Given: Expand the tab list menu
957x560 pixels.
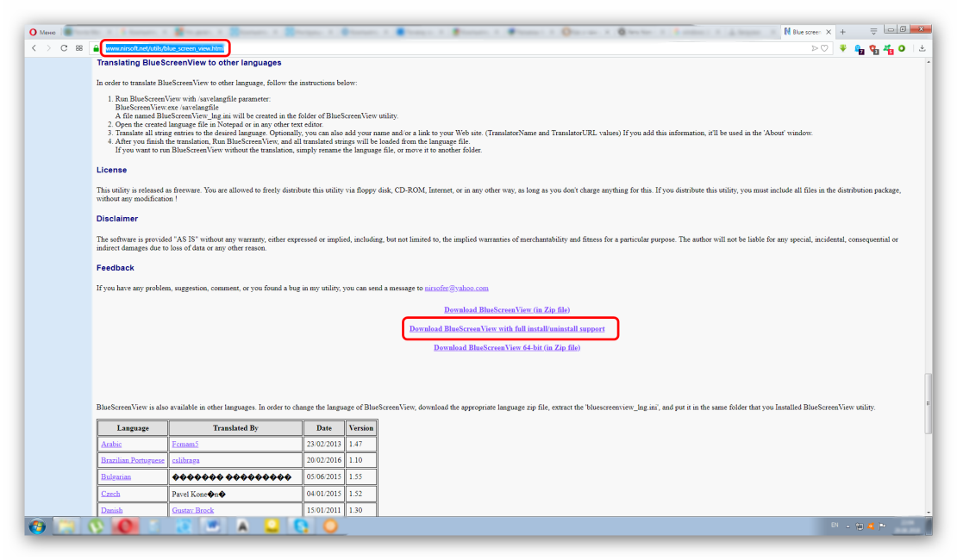Looking at the screenshot, I should click(x=873, y=31).
